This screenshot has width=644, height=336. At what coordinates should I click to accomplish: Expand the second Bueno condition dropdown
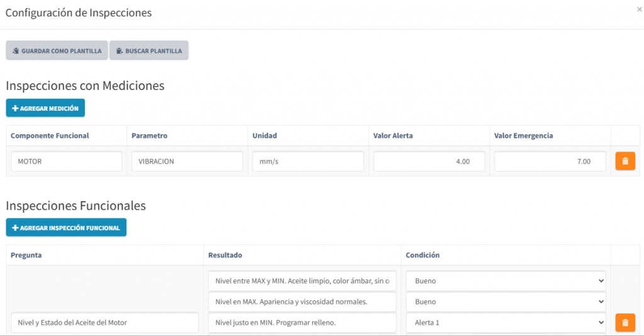[x=506, y=302]
